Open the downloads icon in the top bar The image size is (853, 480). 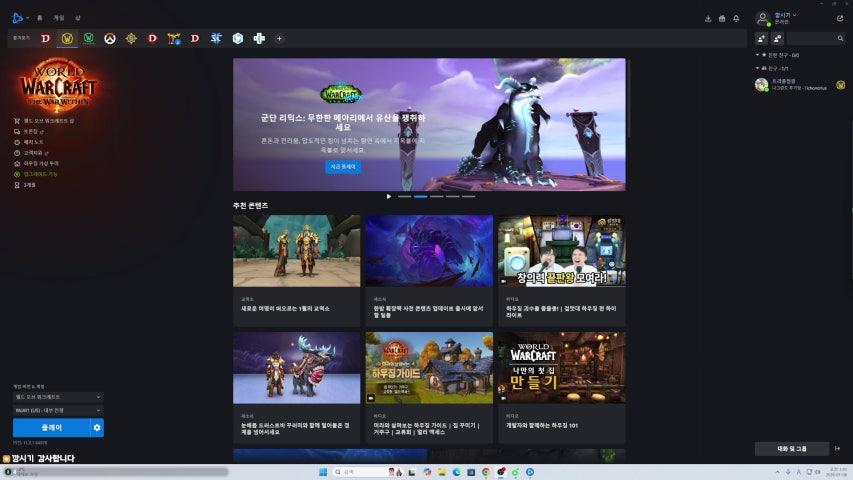[x=708, y=18]
